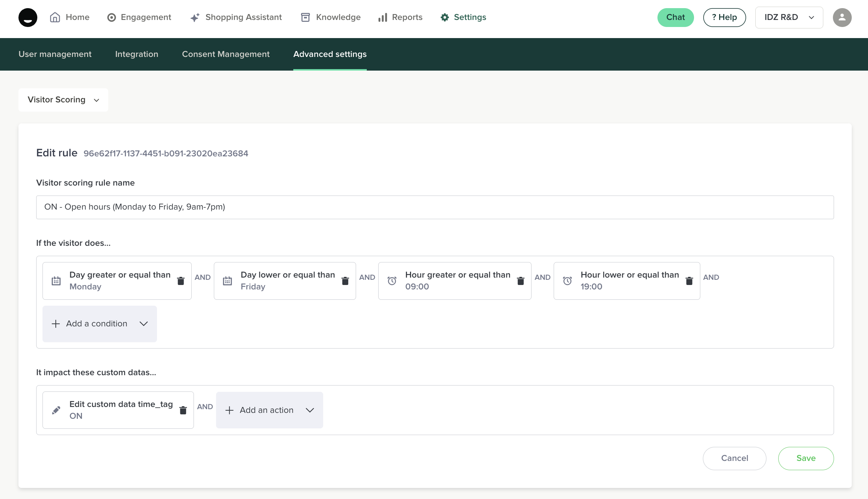Click the pencil icon on the time_tag action

coord(56,410)
